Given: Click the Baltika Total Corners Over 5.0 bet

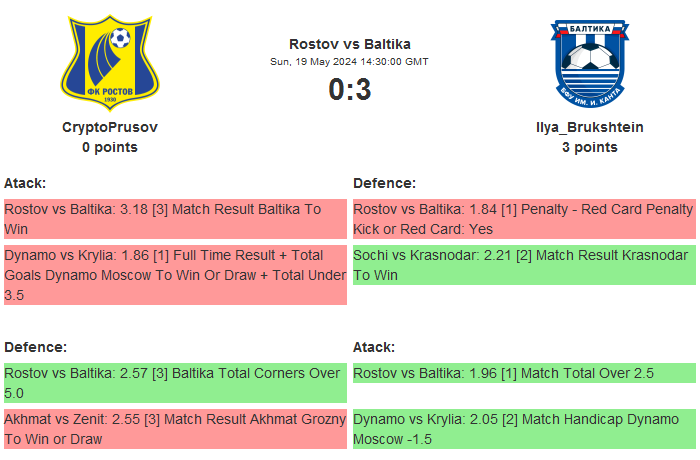Looking at the screenshot, I should click(x=175, y=383).
